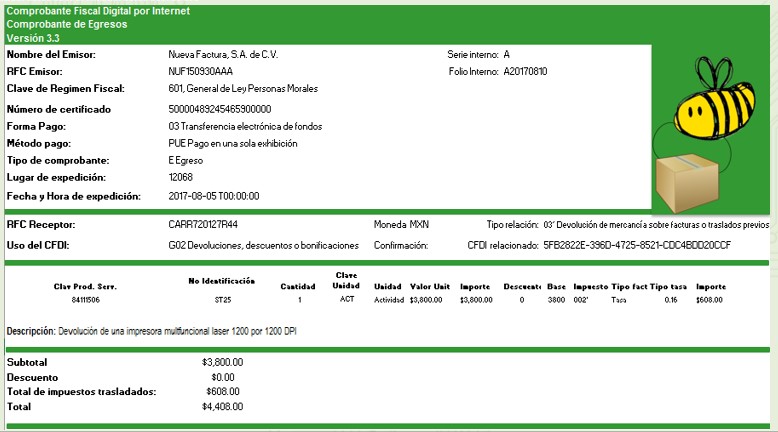Select the Subtotal amount $3,800.00
This screenshot has width=778, height=432.
click(x=224, y=362)
